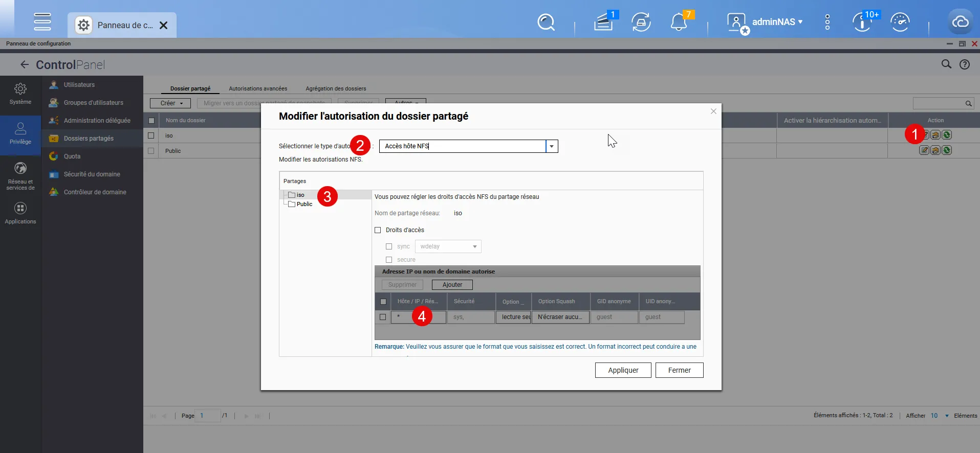980x453 pixels.
Task: Switch to Autorisations avancées tab
Action: 258,88
